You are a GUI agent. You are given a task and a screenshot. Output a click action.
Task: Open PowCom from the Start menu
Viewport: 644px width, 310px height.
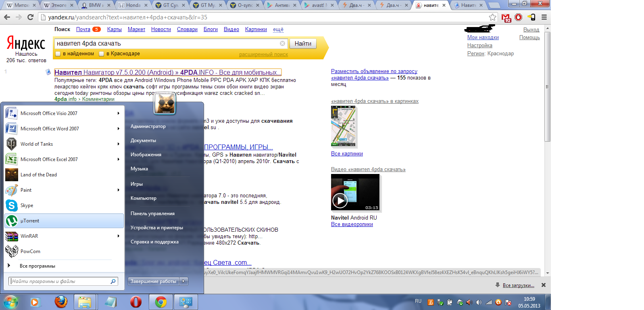[64, 251]
